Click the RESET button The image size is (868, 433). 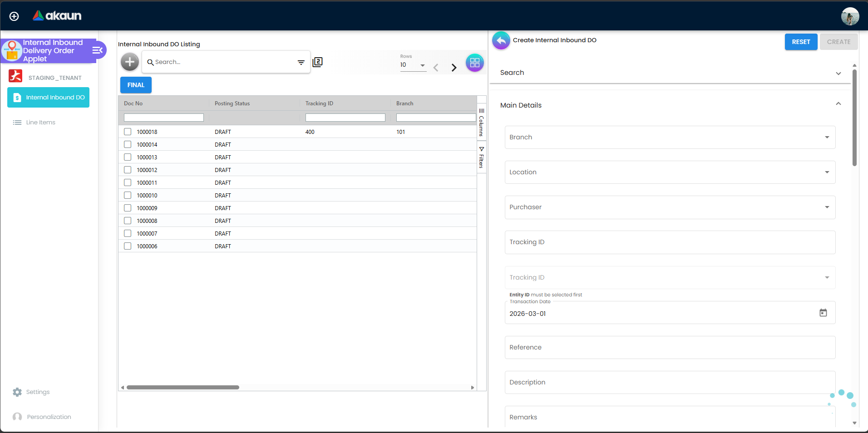coord(801,42)
